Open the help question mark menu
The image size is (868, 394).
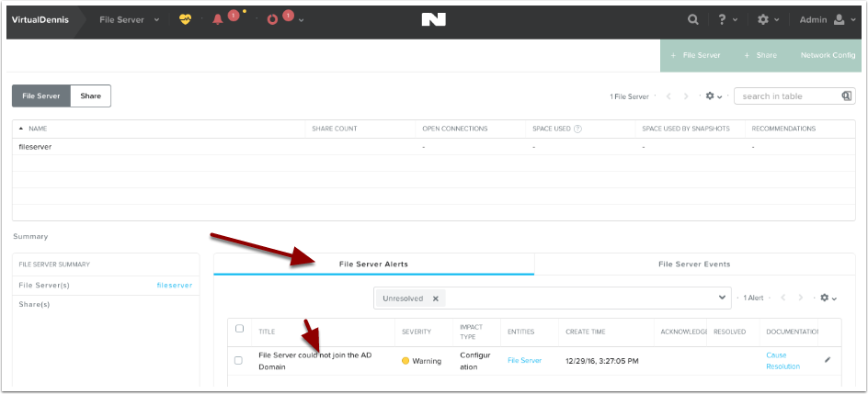pyautogui.click(x=723, y=19)
